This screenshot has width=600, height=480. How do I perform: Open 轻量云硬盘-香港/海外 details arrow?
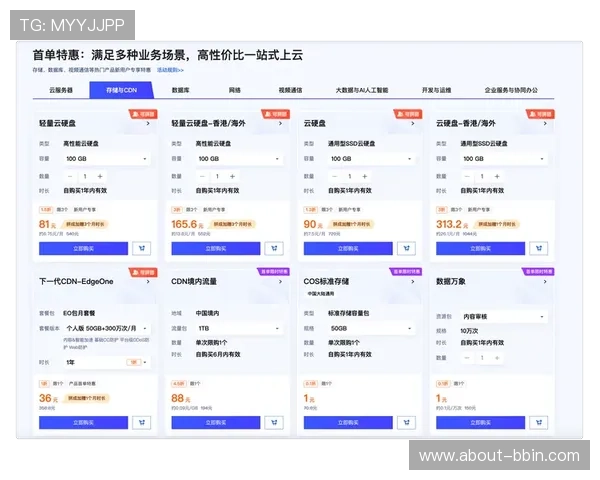(280, 123)
